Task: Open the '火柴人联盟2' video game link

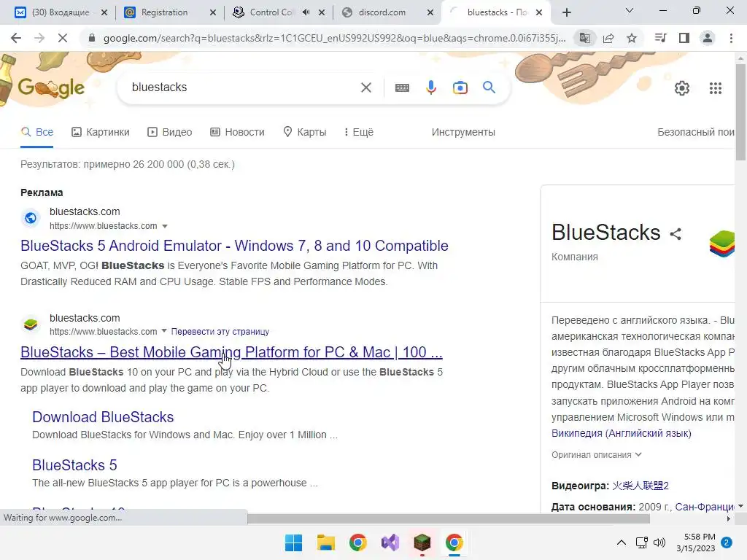Action: (640, 486)
